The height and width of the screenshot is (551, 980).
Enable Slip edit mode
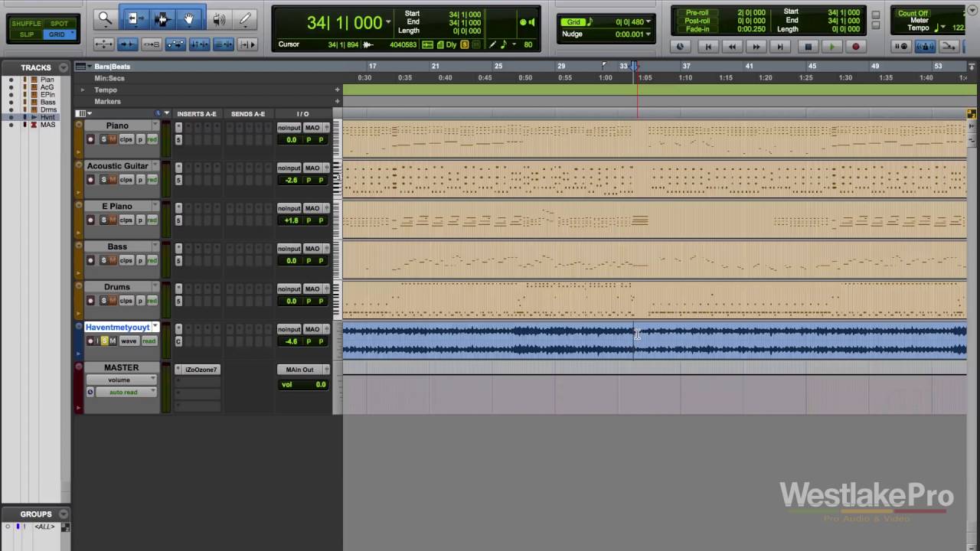tap(27, 34)
